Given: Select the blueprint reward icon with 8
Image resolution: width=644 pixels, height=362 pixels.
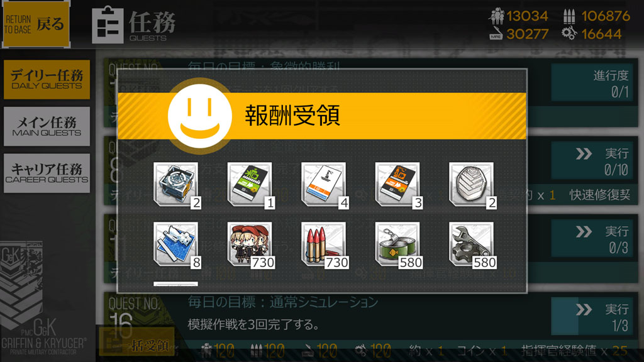Looking at the screenshot, I should (177, 246).
